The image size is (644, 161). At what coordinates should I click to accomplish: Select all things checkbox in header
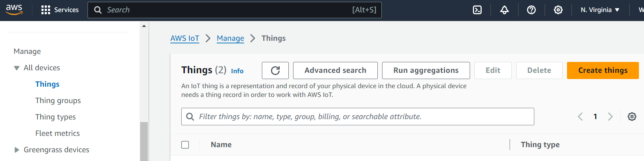click(x=185, y=145)
